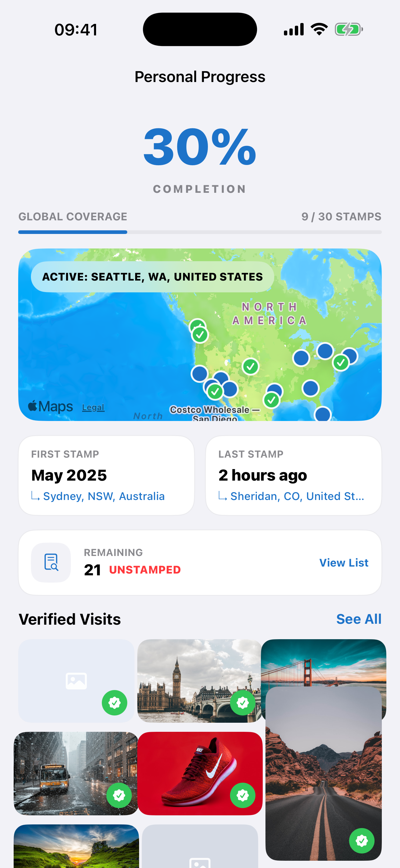Select blue unstamped pin near Florida
The width and height of the screenshot is (400, 868).
click(322, 414)
